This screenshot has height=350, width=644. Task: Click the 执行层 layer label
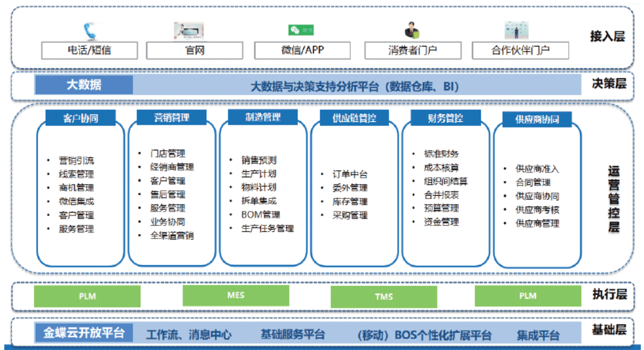pos(610,294)
